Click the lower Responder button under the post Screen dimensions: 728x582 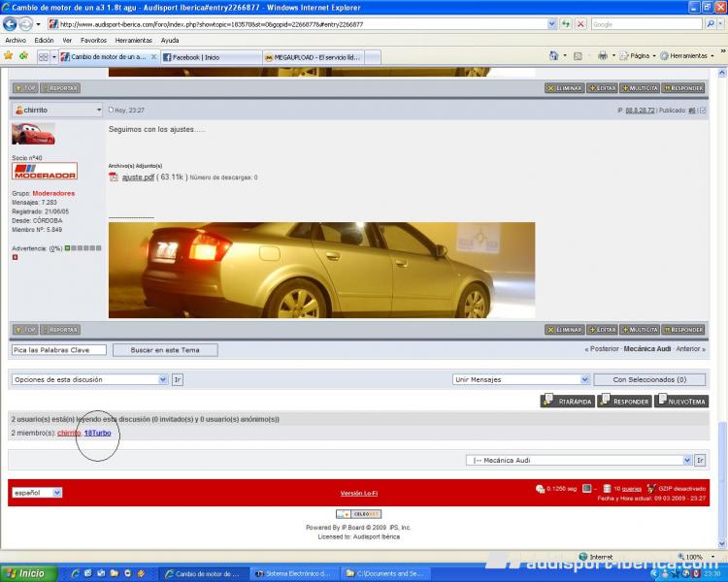pos(683,330)
